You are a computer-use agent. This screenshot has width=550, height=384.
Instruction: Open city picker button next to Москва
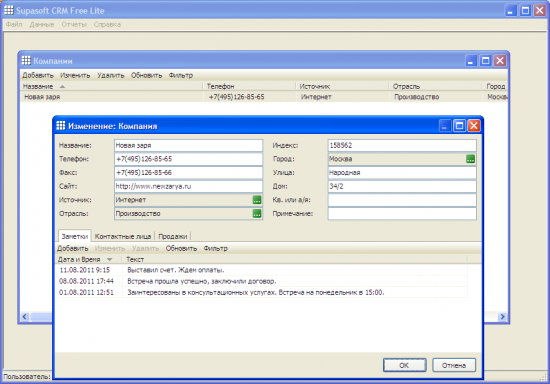(470, 159)
